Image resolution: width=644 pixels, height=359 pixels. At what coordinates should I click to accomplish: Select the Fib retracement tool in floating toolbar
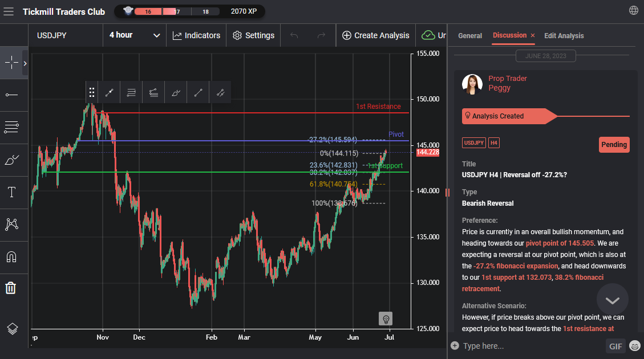pyautogui.click(x=131, y=93)
